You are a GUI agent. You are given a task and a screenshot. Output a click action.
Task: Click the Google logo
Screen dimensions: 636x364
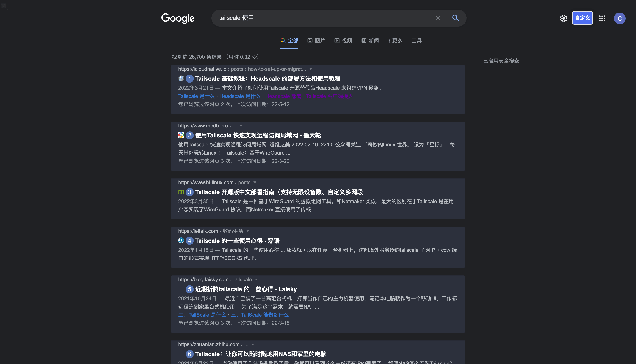click(178, 18)
